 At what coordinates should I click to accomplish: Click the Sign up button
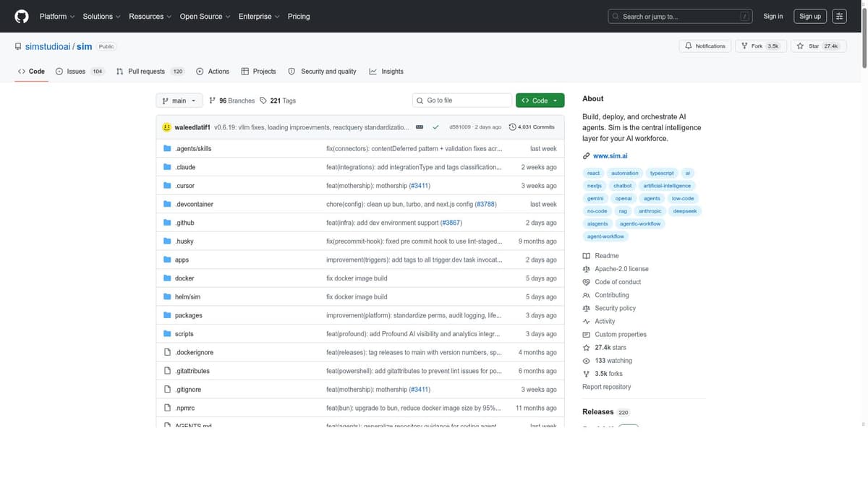810,16
